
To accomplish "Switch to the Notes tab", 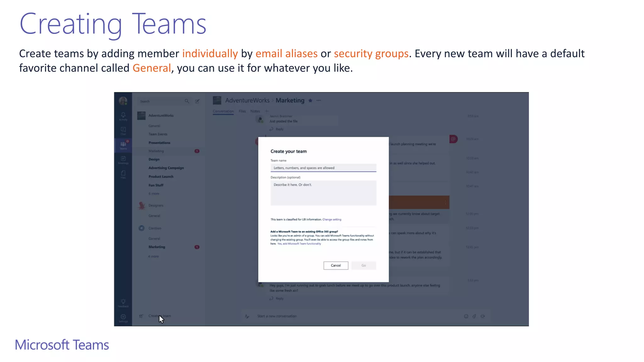I will pyautogui.click(x=255, y=111).
